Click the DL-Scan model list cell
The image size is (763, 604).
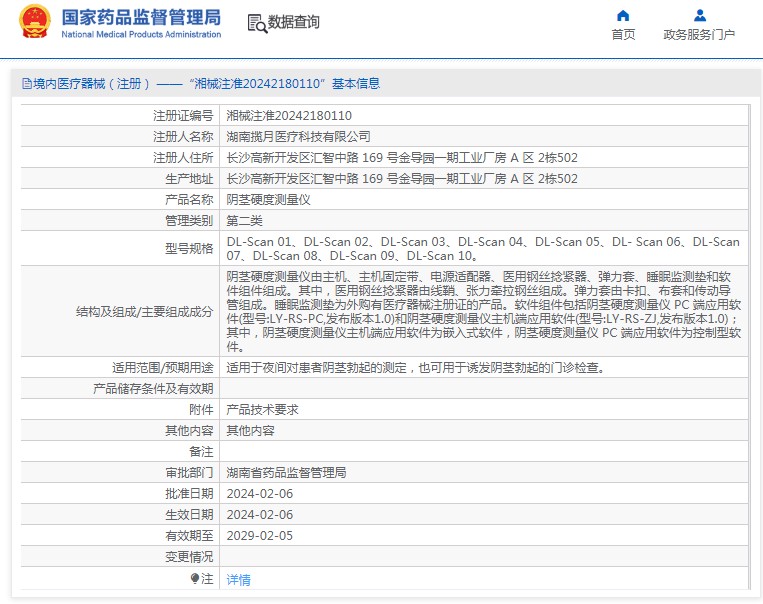click(x=483, y=248)
